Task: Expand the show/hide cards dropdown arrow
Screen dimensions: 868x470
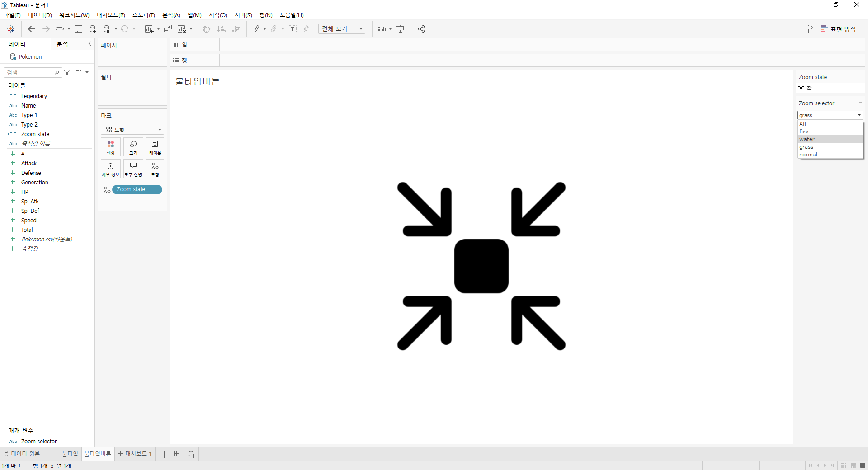Action: click(x=390, y=29)
